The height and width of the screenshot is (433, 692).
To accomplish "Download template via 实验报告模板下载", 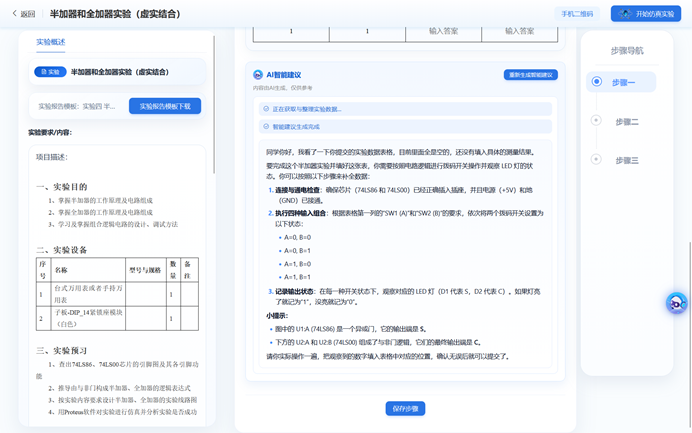I will click(165, 106).
